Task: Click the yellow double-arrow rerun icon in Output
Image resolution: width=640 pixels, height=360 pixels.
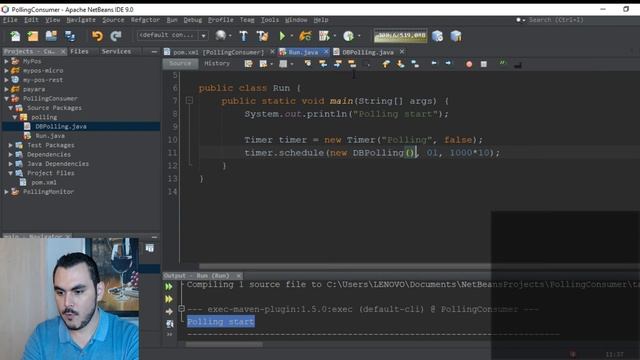Action: click(169, 299)
